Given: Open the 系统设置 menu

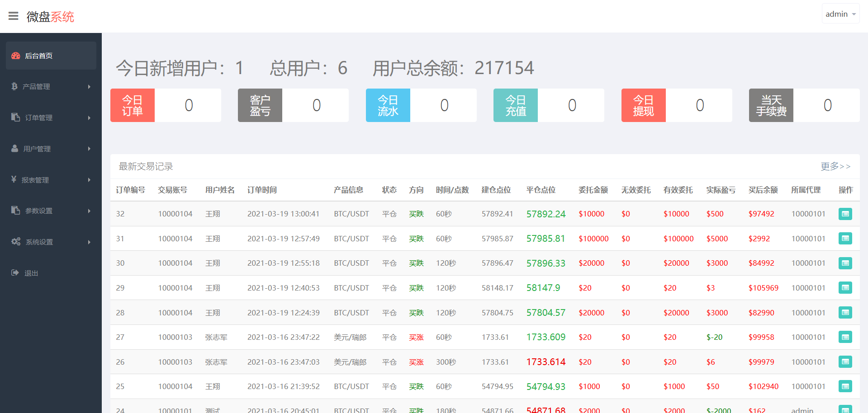Looking at the screenshot, I should 51,242.
